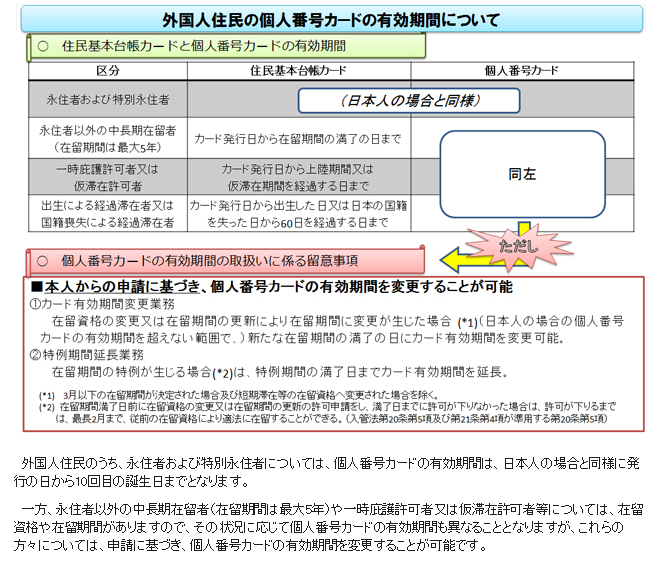The image size is (660, 570).
Task: Select green heading 住民基本台帳カードと個人番号カードの有効期間
Action: coord(204,46)
